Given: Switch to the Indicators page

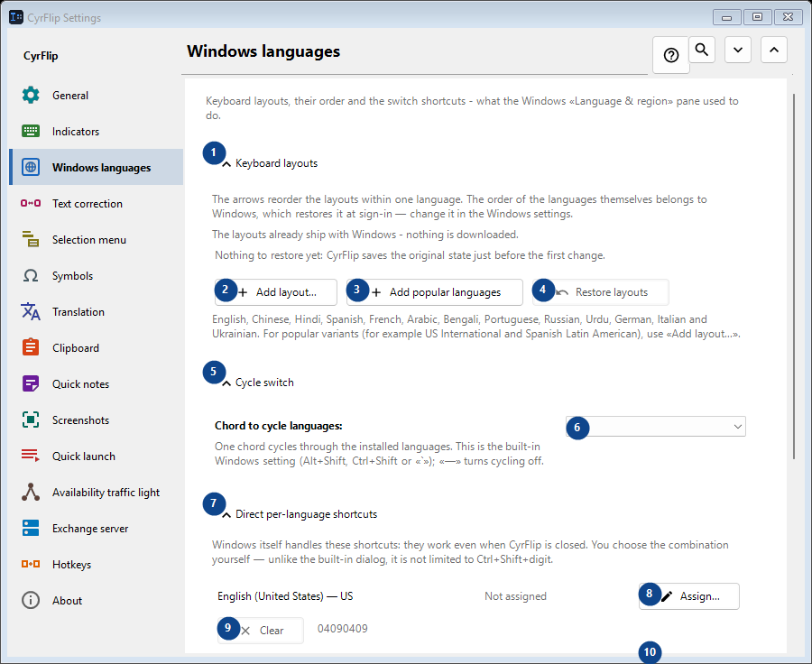Looking at the screenshot, I should coord(97,131).
